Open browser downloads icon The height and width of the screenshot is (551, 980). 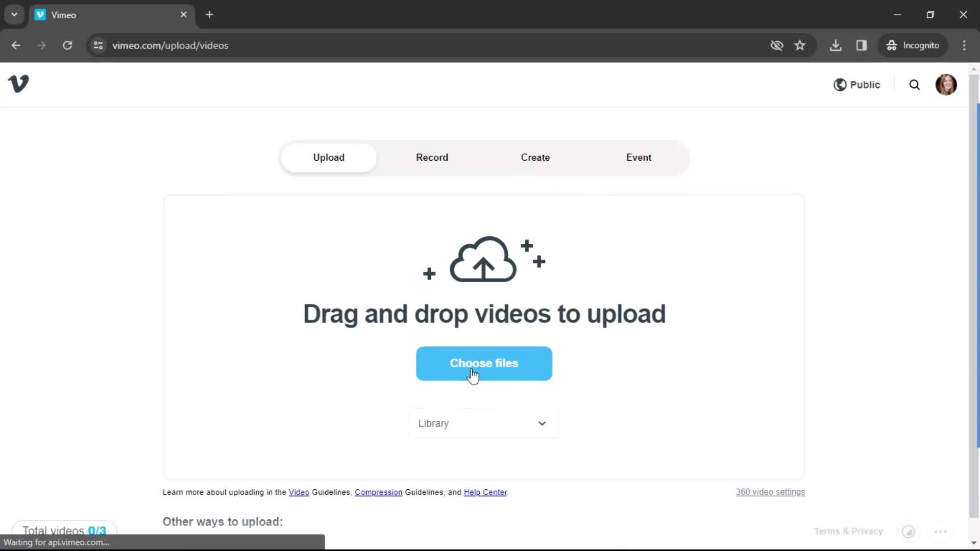click(x=836, y=45)
